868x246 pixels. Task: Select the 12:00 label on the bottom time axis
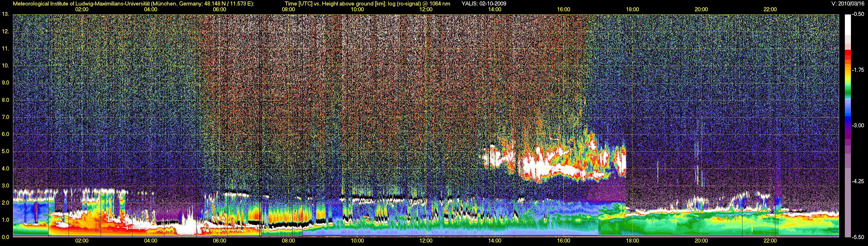tap(426, 241)
